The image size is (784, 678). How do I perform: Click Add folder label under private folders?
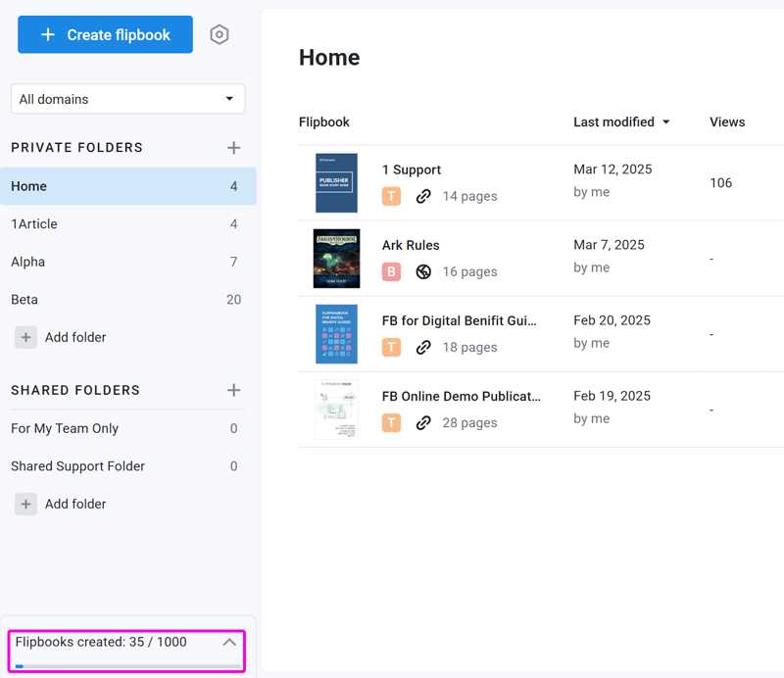click(75, 337)
